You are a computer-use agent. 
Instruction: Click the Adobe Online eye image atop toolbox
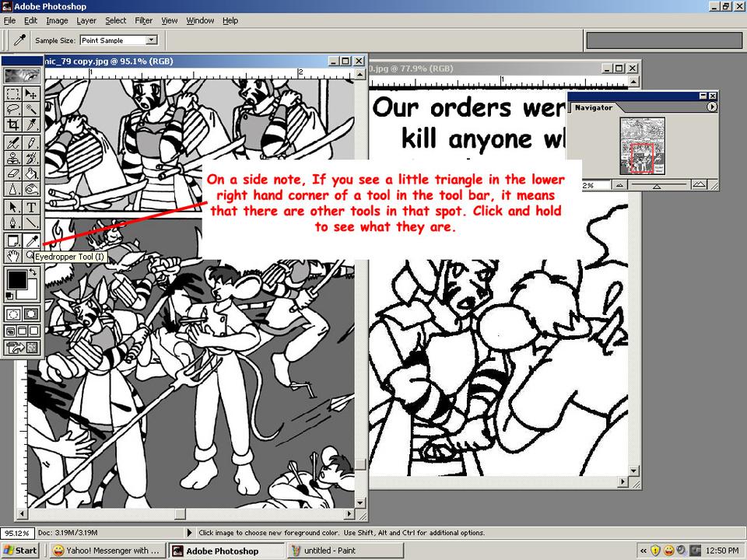(x=22, y=75)
